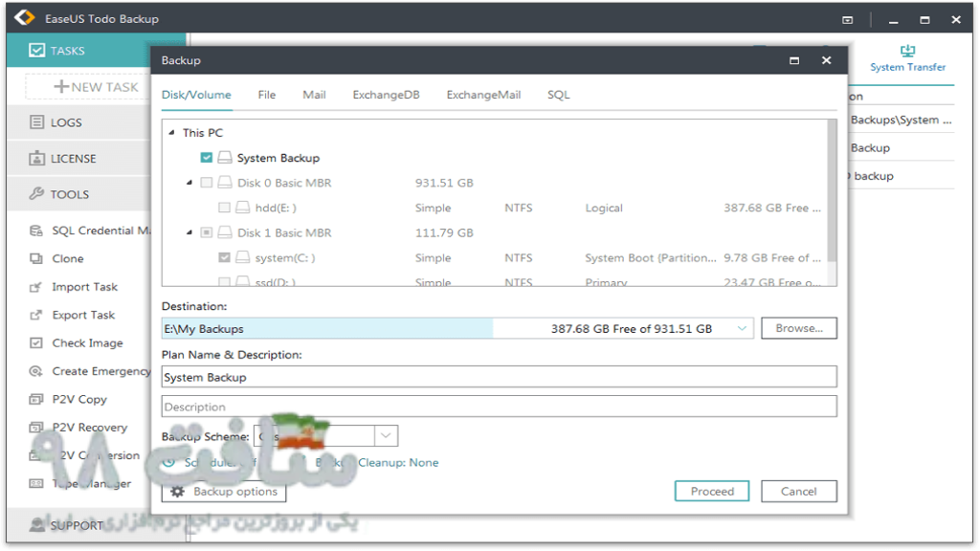Screen dimensions: 980x551
Task: Collapse the Disk 0 Basic MBR node
Action: coord(189,183)
